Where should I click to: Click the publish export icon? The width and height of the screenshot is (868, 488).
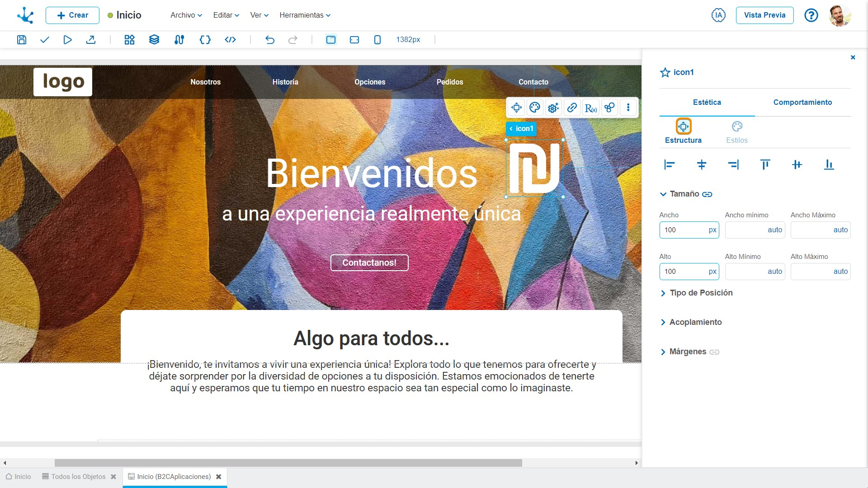coord(91,40)
